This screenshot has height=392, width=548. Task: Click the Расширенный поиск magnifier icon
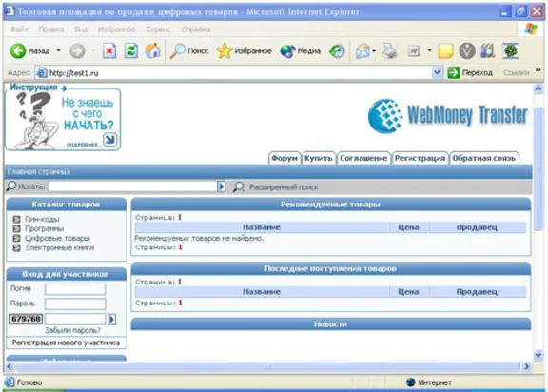239,186
